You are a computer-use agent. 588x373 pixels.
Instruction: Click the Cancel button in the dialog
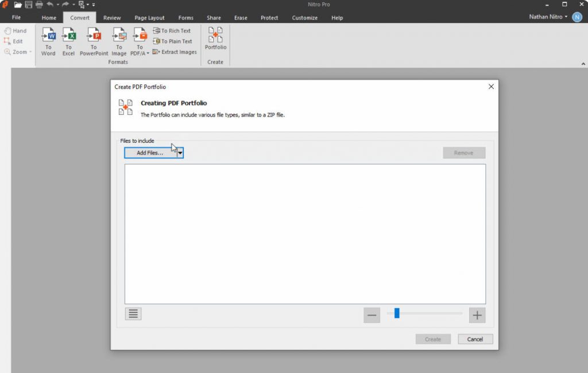[x=475, y=339]
